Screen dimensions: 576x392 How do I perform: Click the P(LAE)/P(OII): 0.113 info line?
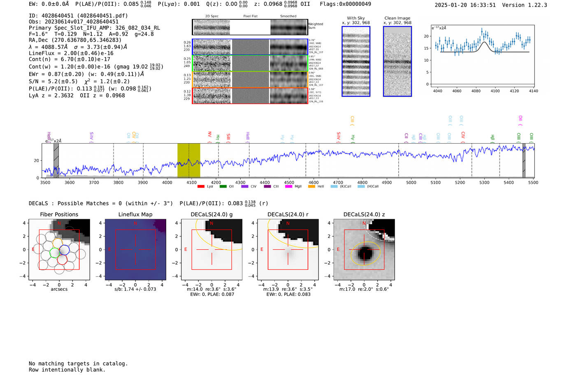90,88
